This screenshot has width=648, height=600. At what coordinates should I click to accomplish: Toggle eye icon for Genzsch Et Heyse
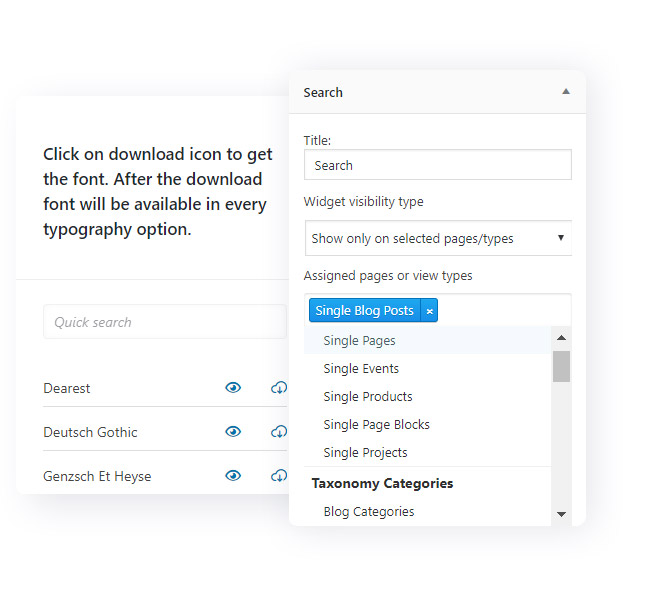click(x=233, y=476)
